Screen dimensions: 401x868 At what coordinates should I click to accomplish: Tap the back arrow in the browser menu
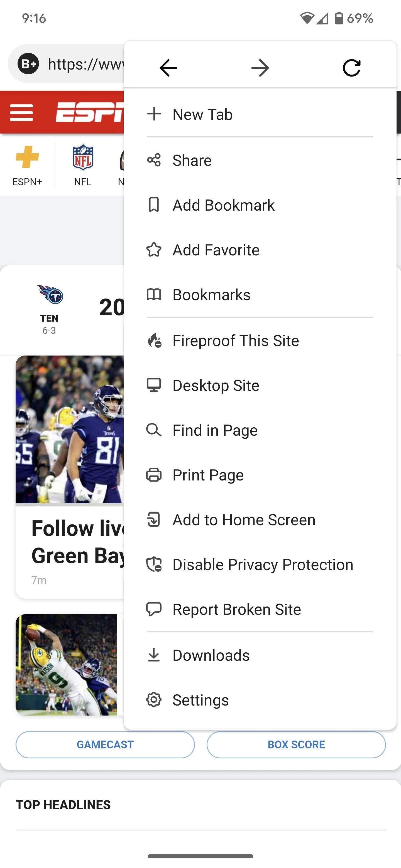[168, 68]
